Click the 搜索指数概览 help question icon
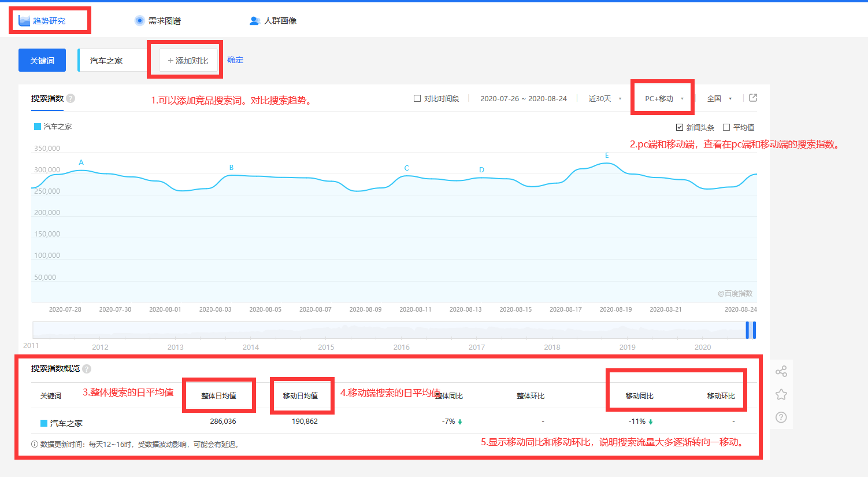This screenshot has width=868, height=477. [x=87, y=369]
